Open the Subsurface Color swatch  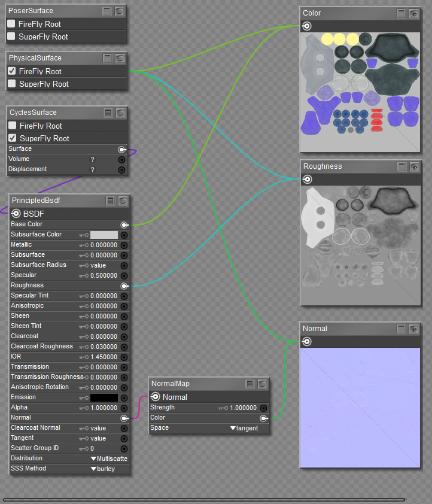[x=104, y=235]
